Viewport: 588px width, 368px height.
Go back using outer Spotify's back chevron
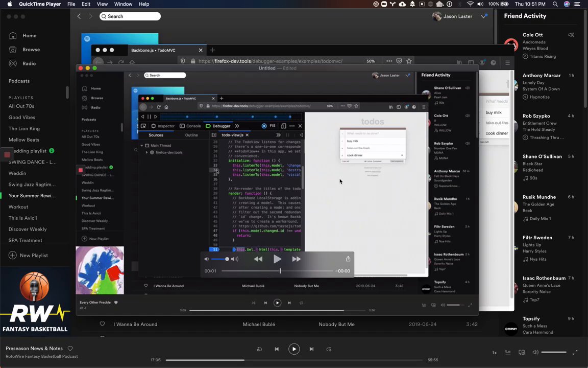tap(79, 16)
